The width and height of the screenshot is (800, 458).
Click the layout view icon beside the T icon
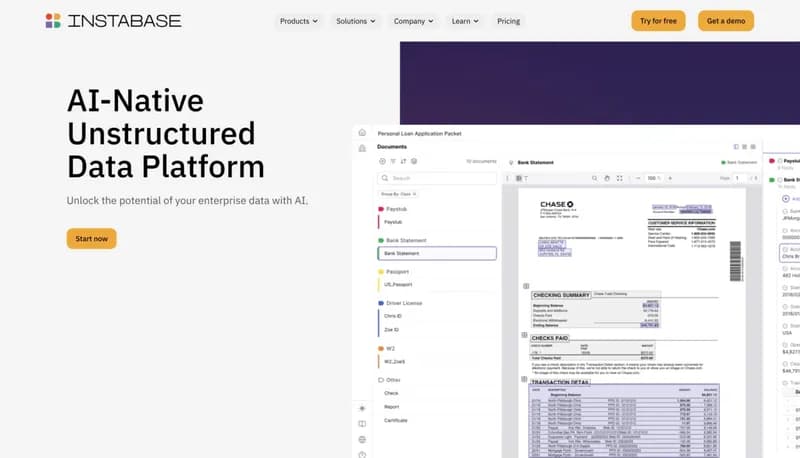(518, 179)
